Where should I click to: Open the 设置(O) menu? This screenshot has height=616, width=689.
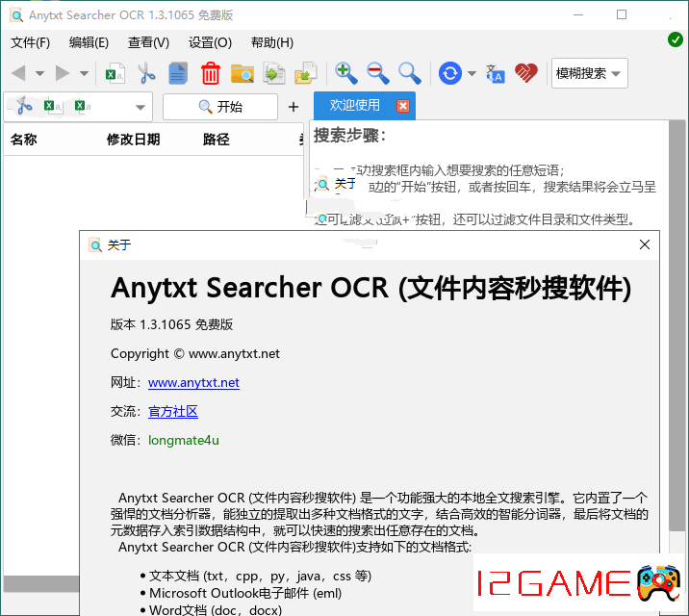(210, 42)
